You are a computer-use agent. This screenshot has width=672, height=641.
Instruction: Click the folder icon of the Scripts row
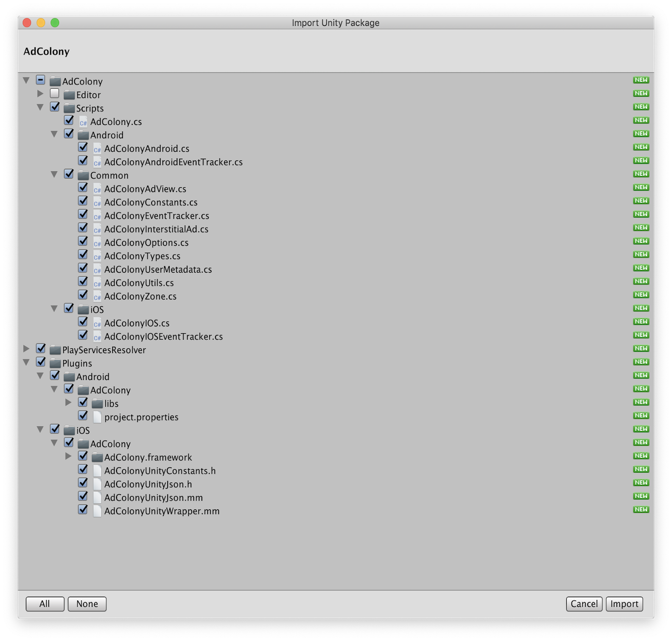[69, 108]
